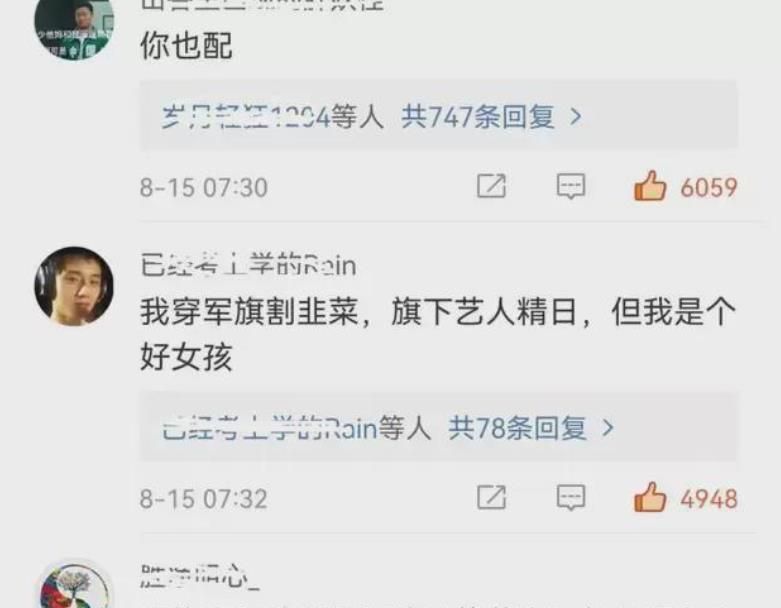Screen dimensions: 781x608
Task: Select the comment text 你也配
Action: [186, 46]
